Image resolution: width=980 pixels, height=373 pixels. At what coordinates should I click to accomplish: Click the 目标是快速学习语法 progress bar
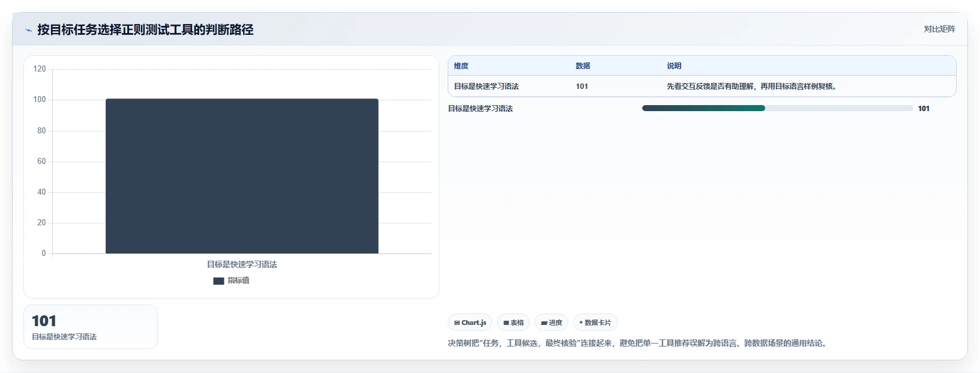777,108
